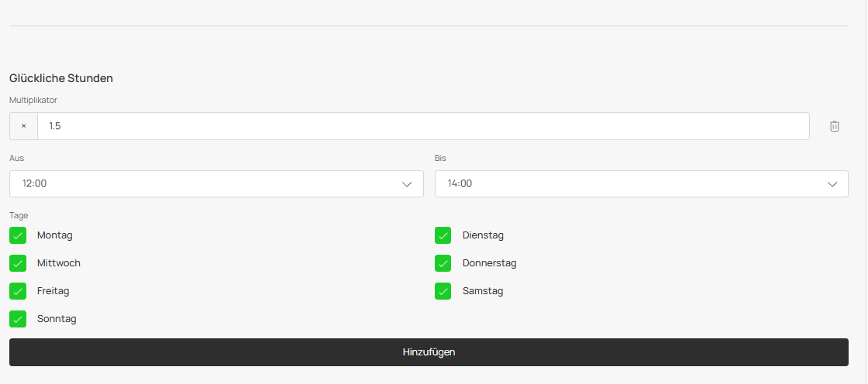Uncheck the Dienstag checkbox

click(443, 235)
